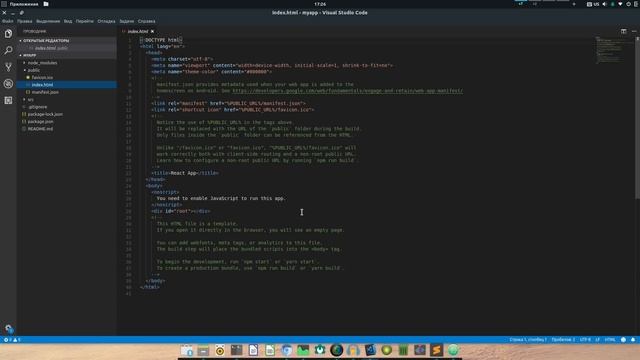The width and height of the screenshot is (640, 360).
Task: Open favicon.ico in the explorer
Action: coord(67,78)
